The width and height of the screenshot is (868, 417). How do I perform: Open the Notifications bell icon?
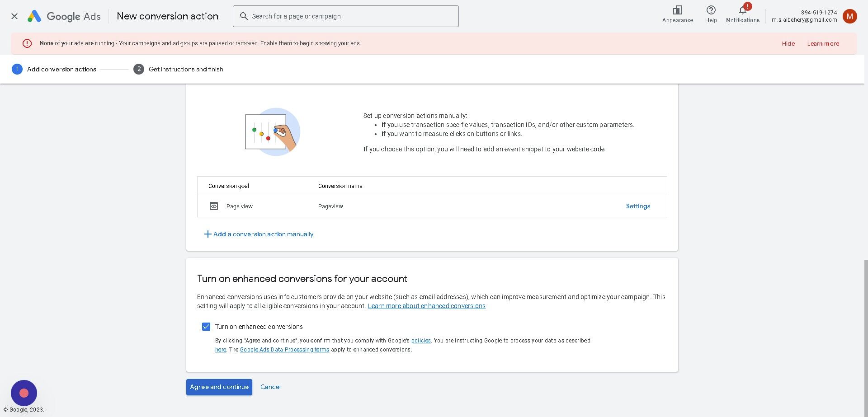[742, 10]
